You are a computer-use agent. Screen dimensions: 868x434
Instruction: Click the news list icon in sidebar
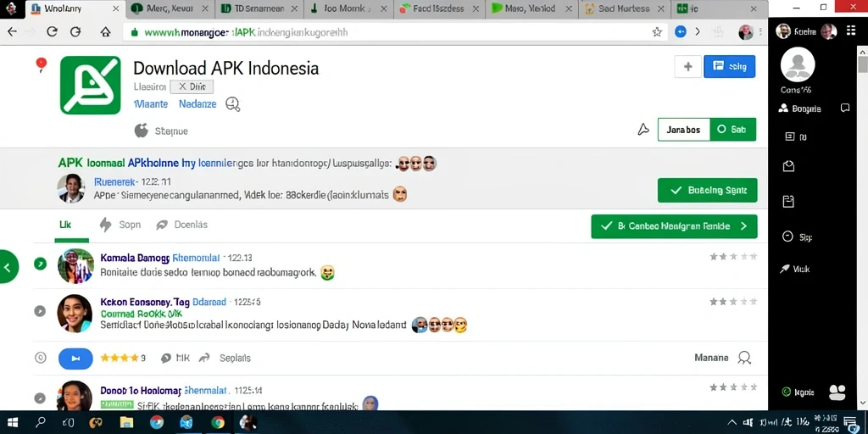coord(790,136)
